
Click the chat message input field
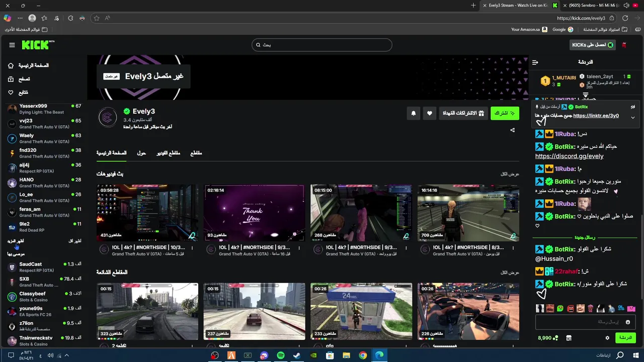(585, 322)
